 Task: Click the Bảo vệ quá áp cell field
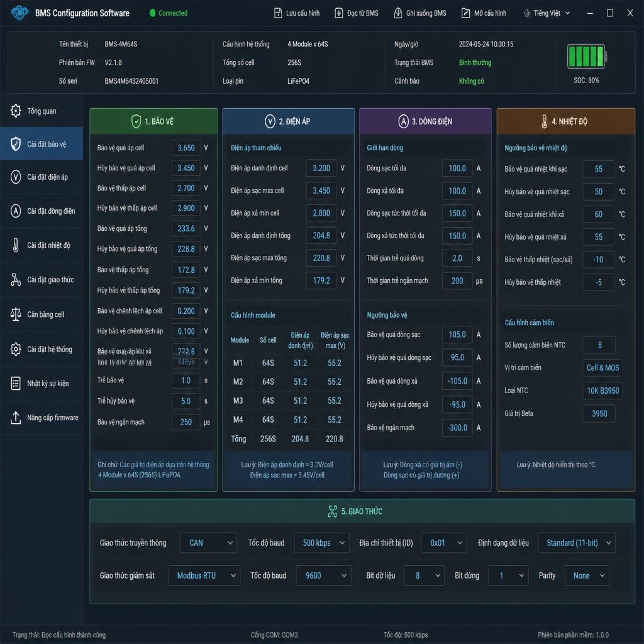coord(186,148)
